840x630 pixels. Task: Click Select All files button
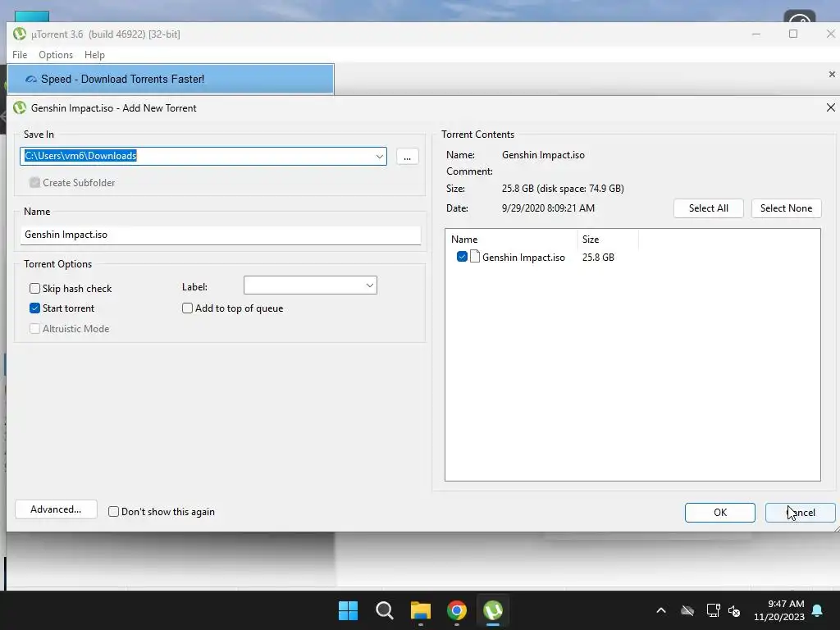coord(708,208)
